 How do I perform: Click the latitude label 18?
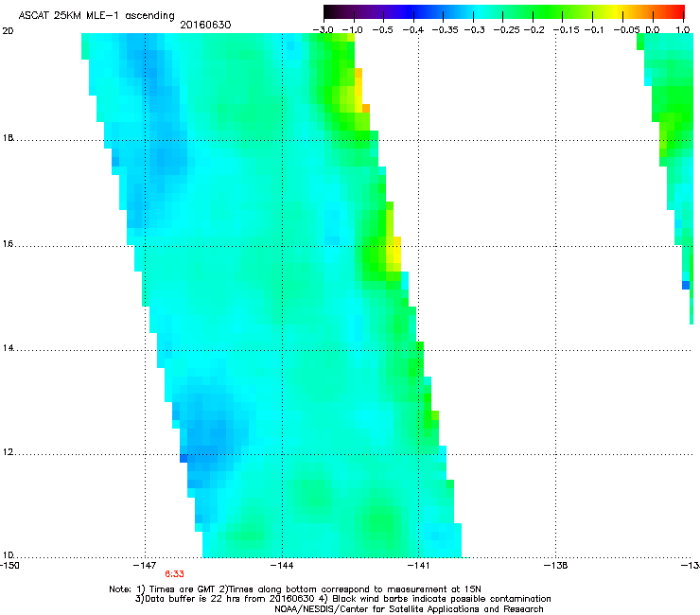point(8,137)
